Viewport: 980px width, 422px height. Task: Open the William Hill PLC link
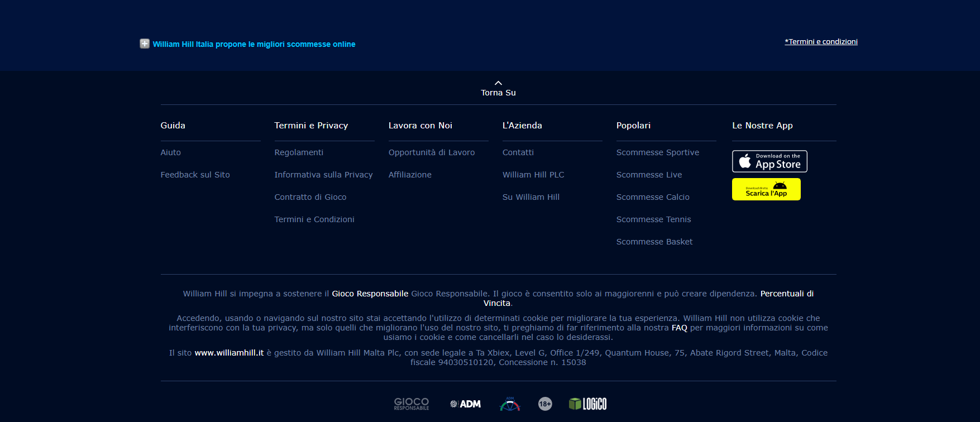click(x=533, y=175)
